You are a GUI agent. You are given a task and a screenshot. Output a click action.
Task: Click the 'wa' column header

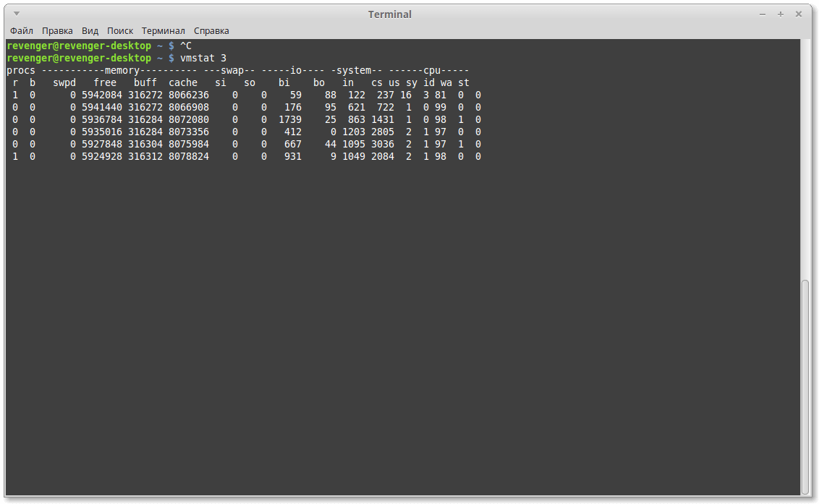[x=446, y=82]
